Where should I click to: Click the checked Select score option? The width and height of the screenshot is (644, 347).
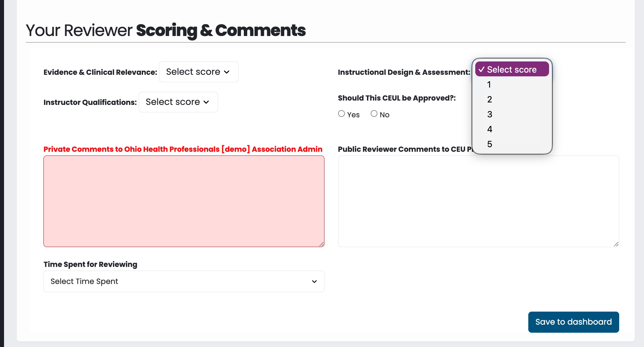click(512, 70)
